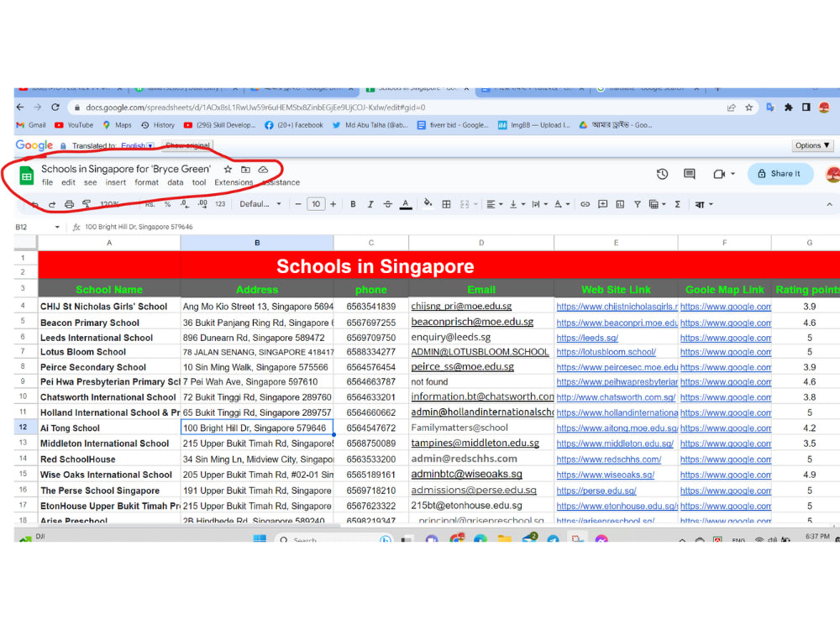The height and width of the screenshot is (630, 840).
Task: Click the browser extensions puzzle icon
Action: [789, 108]
